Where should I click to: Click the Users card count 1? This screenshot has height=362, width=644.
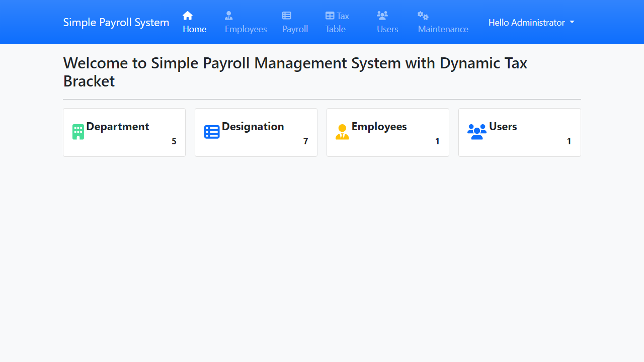click(570, 141)
